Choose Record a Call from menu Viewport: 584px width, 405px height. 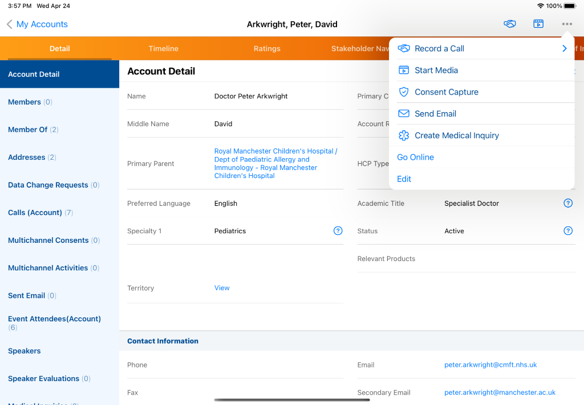482,48
